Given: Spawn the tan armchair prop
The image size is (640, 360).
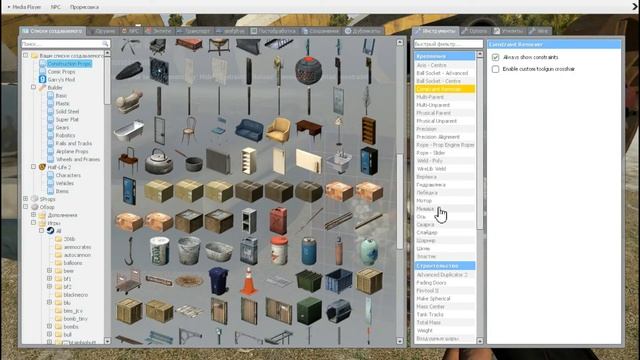Looking at the screenshot, I should point(279,131).
